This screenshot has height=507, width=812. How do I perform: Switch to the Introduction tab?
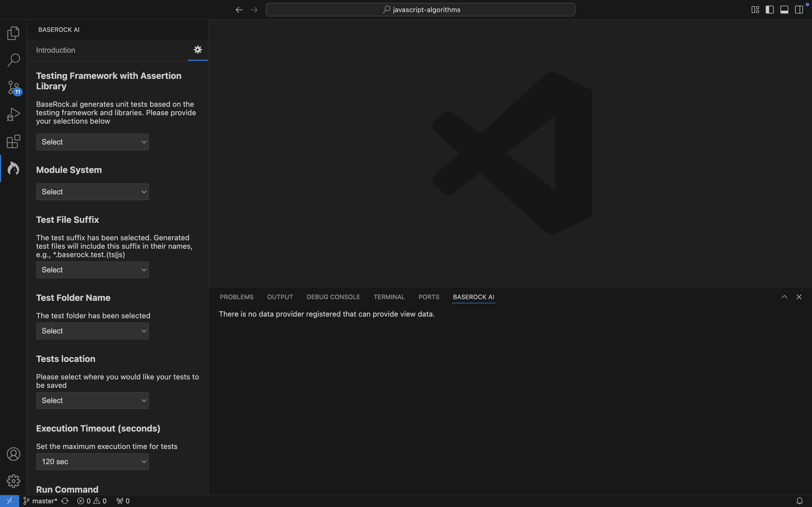(56, 50)
